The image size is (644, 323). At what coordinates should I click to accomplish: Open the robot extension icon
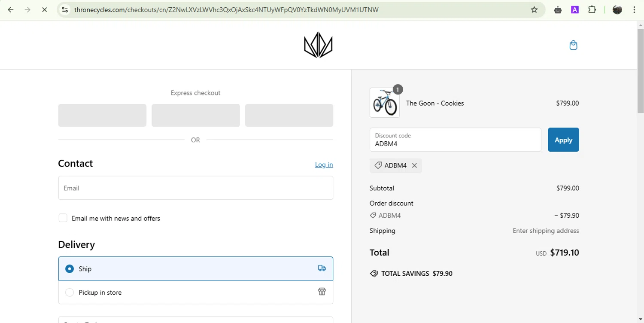pyautogui.click(x=558, y=9)
